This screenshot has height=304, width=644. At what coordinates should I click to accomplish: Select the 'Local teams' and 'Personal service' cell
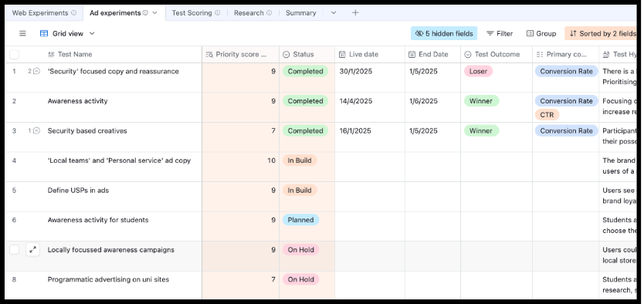pyautogui.click(x=124, y=167)
